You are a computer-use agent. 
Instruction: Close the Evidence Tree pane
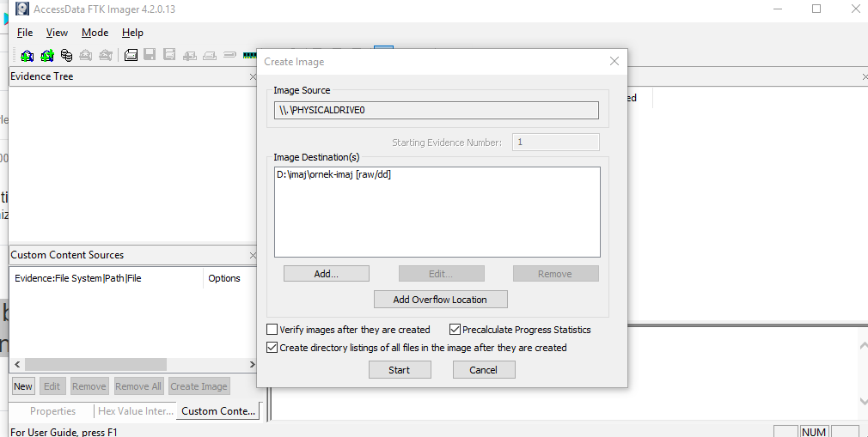[x=253, y=77]
